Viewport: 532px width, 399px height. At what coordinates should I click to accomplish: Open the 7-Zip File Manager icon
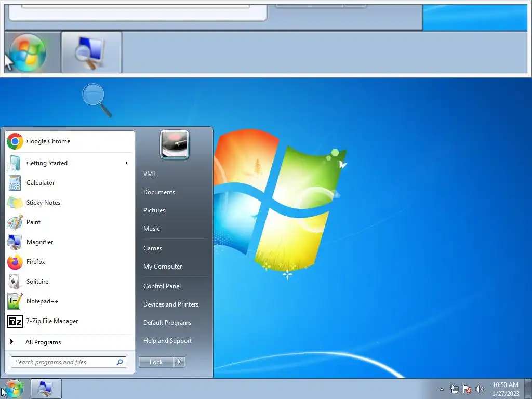[x=15, y=321]
